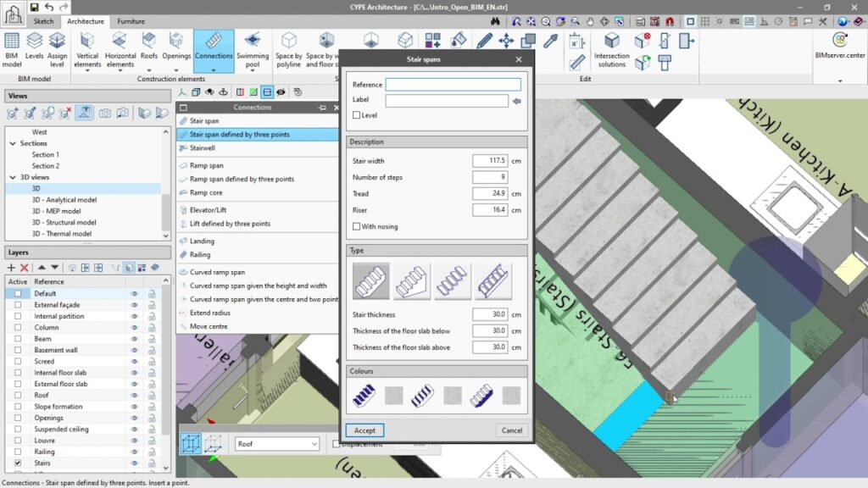868x488 pixels.
Task: Click the Cancel button
Action: point(511,430)
